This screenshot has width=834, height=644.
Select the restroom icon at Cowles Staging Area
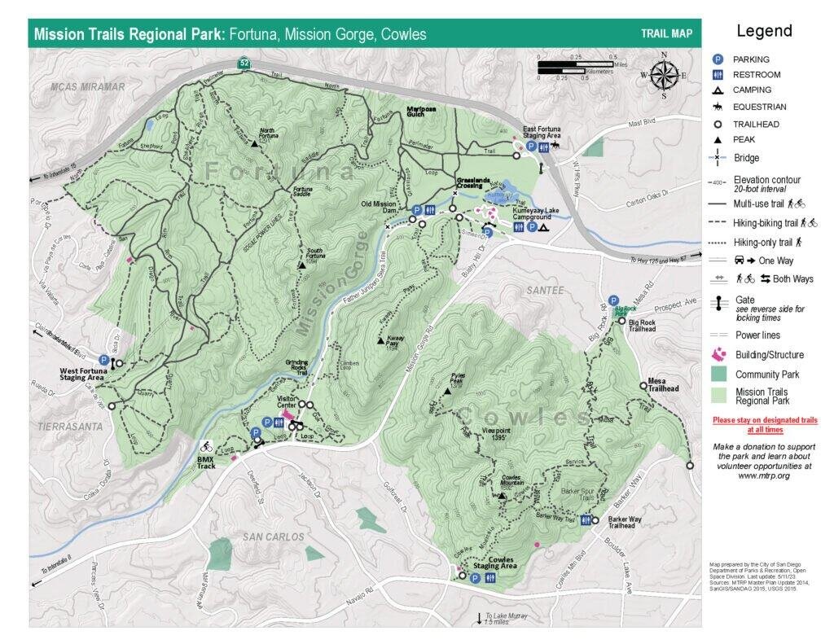pos(489,579)
